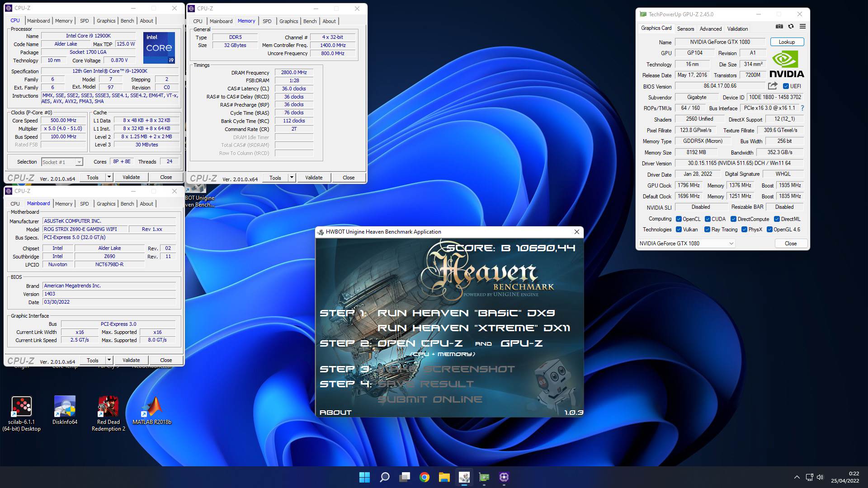
Task: Show hidden tray icons chevron
Action: coord(797,477)
